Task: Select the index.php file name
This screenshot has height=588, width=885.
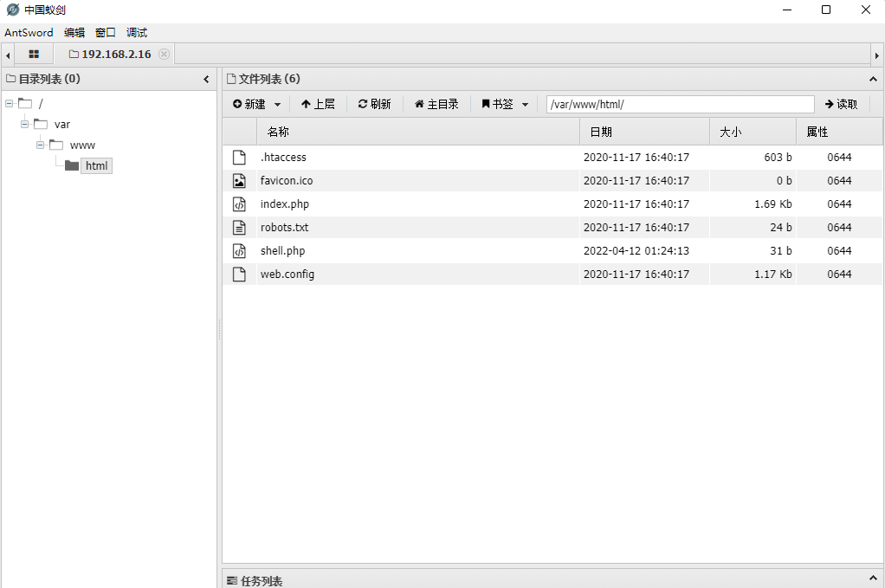Action: (284, 204)
